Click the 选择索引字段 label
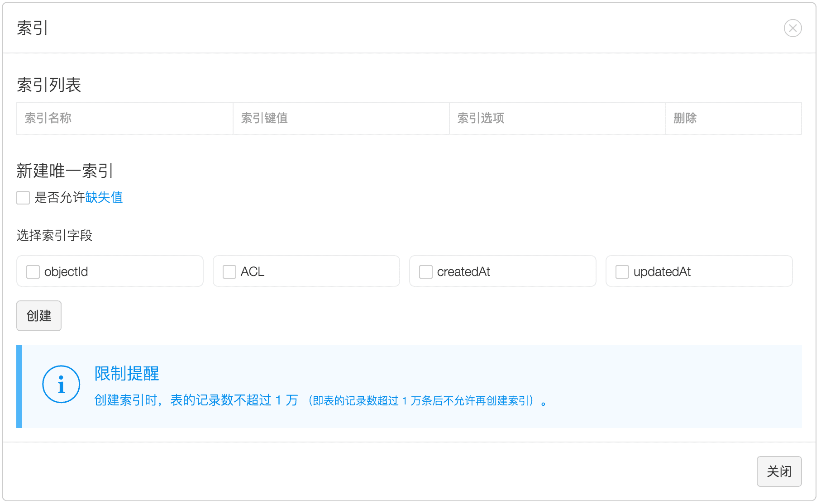This screenshot has width=821, height=504. click(x=54, y=236)
